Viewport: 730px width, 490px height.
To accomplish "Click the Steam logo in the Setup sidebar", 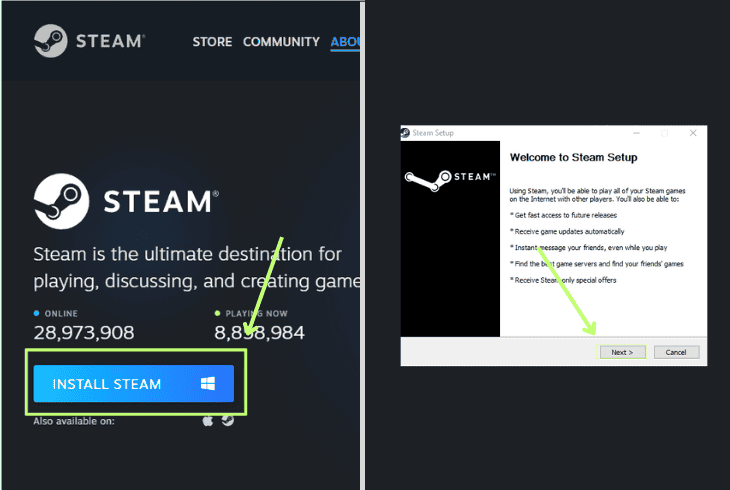I will point(450,180).
